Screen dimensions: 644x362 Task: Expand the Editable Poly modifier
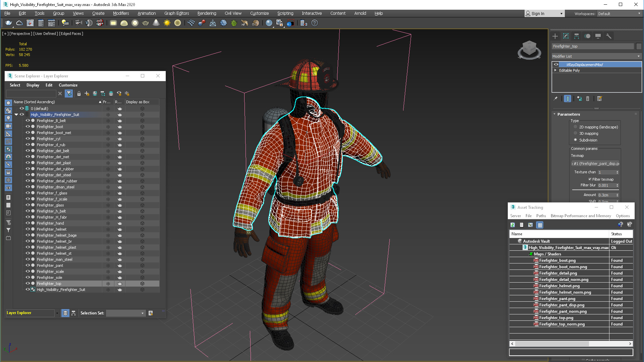555,70
